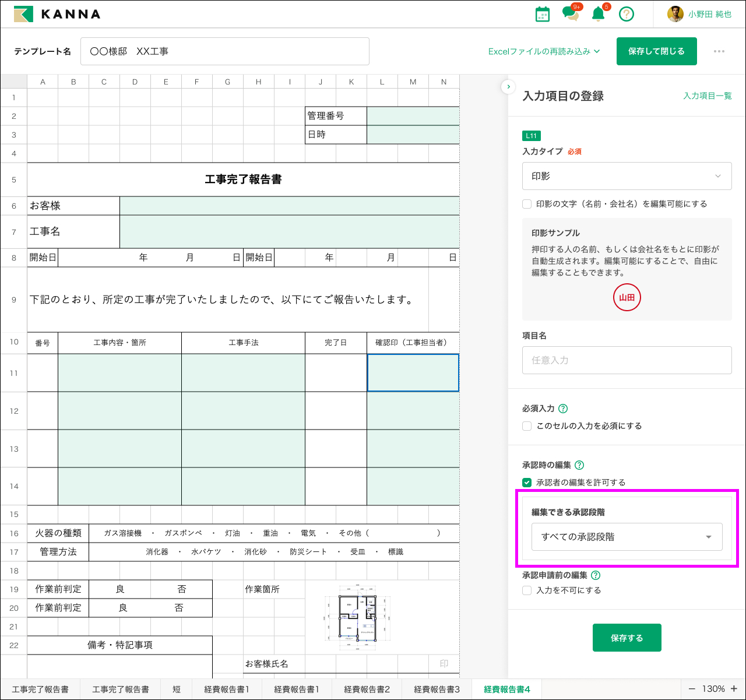Click help icon beside 承認時の編集
This screenshot has width=746, height=700.
[579, 465]
